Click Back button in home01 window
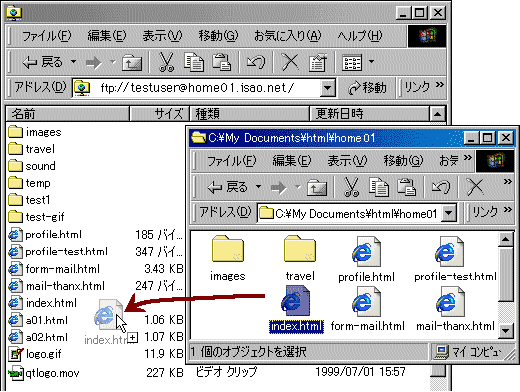Image resolution: width=520 pixels, height=392 pixels. pyautogui.click(x=227, y=187)
